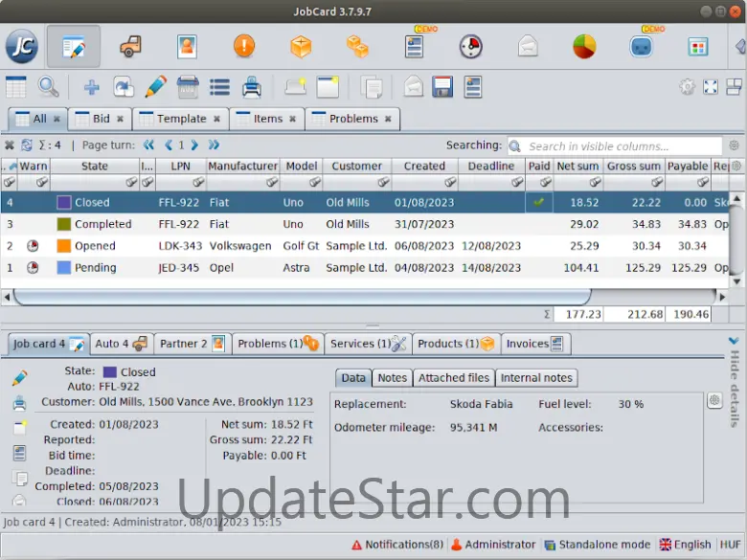Go to the next page arrow
Screen dimensions: 747x560
click(194, 146)
